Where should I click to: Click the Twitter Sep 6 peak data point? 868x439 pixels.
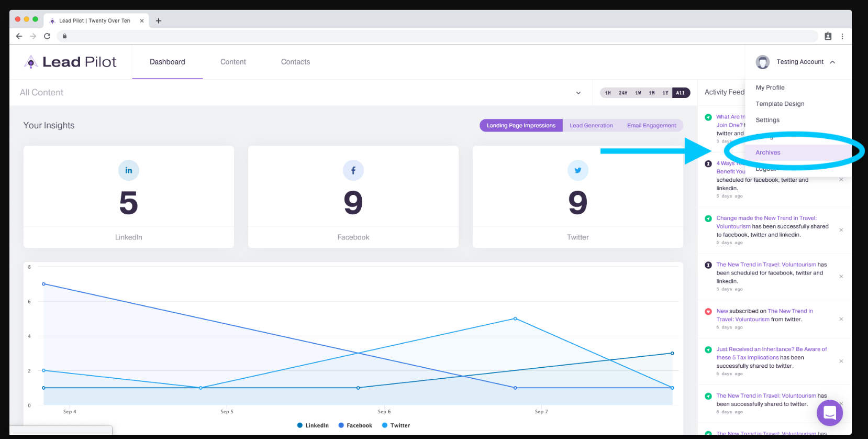point(515,319)
